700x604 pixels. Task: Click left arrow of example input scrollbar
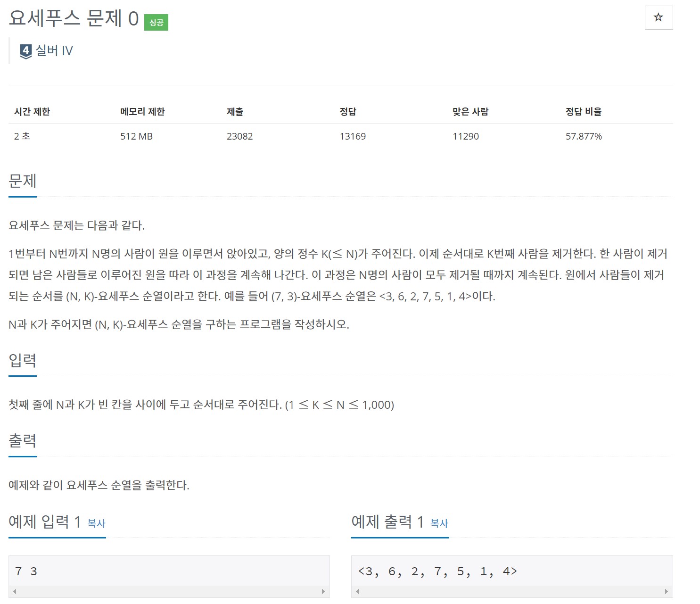15,591
